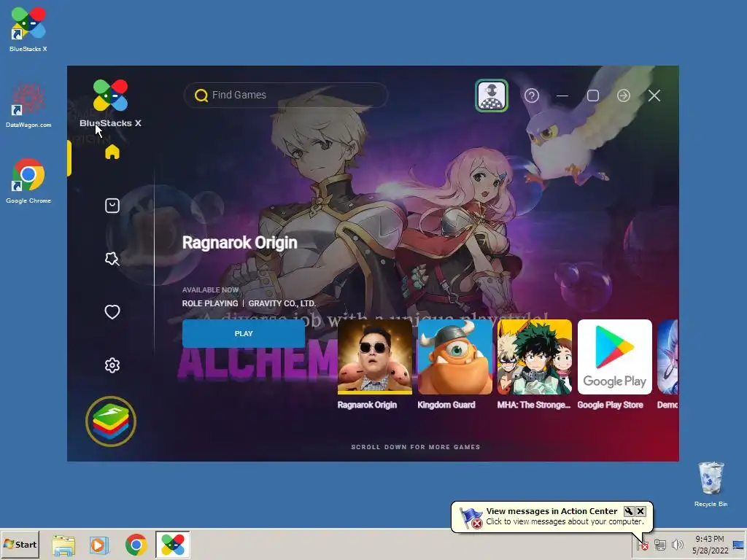Image resolution: width=747 pixels, height=560 pixels.
Task: Click the circled arrow icon in title bar
Action: pyautogui.click(x=624, y=96)
